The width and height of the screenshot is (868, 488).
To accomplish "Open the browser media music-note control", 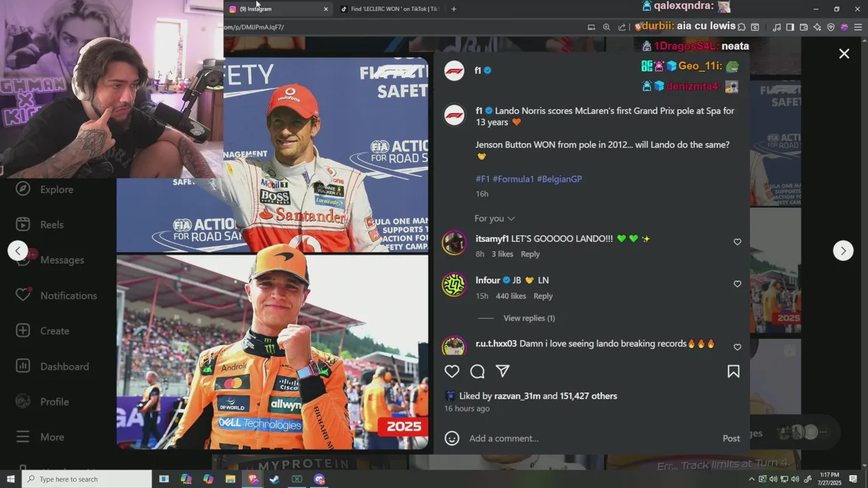I will (x=776, y=27).
